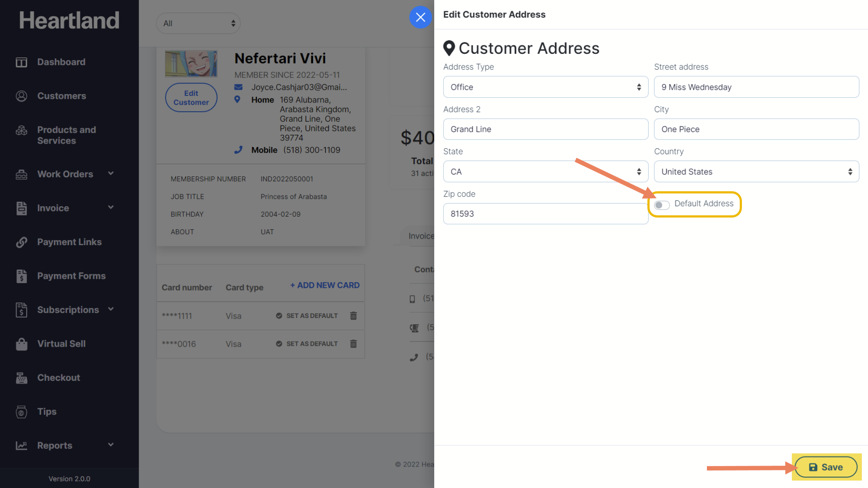Close the Edit Customer Address panel
Viewport: 868px width, 488px height.
tap(420, 18)
